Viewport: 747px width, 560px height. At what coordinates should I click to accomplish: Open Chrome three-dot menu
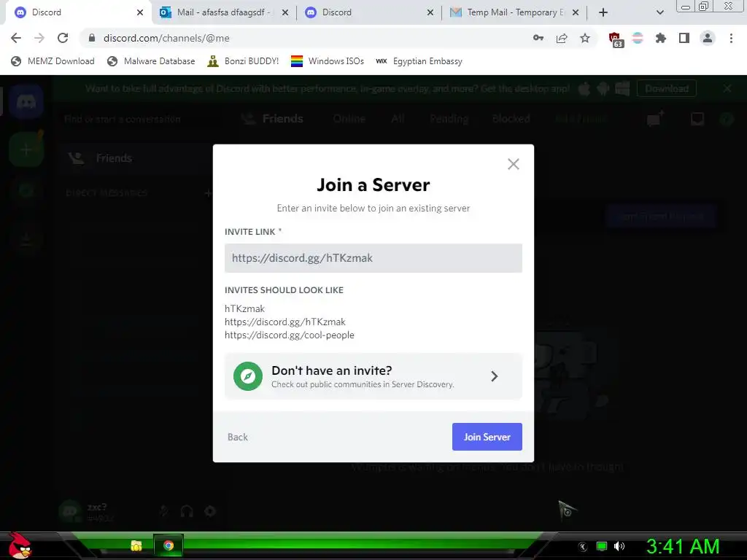(x=731, y=38)
